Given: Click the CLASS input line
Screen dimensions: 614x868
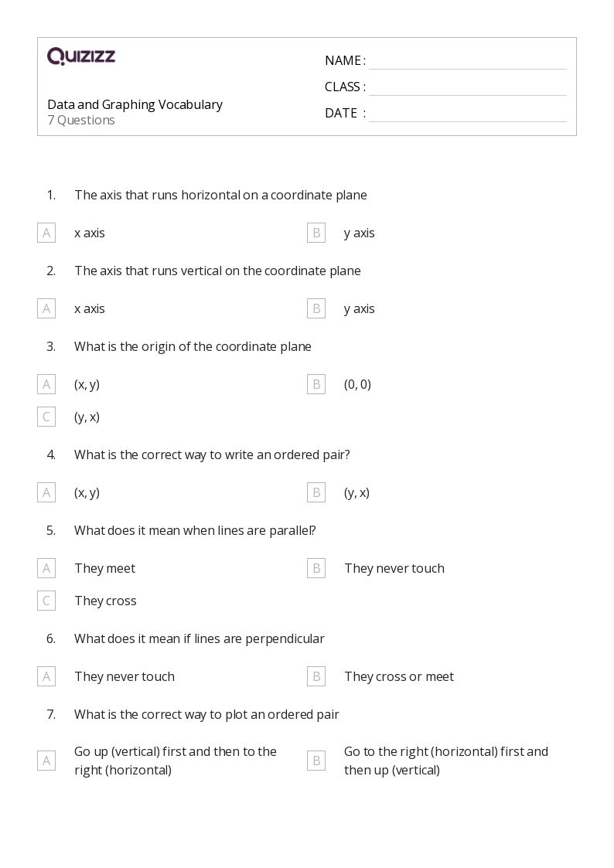Looking at the screenshot, I should pos(467,87).
